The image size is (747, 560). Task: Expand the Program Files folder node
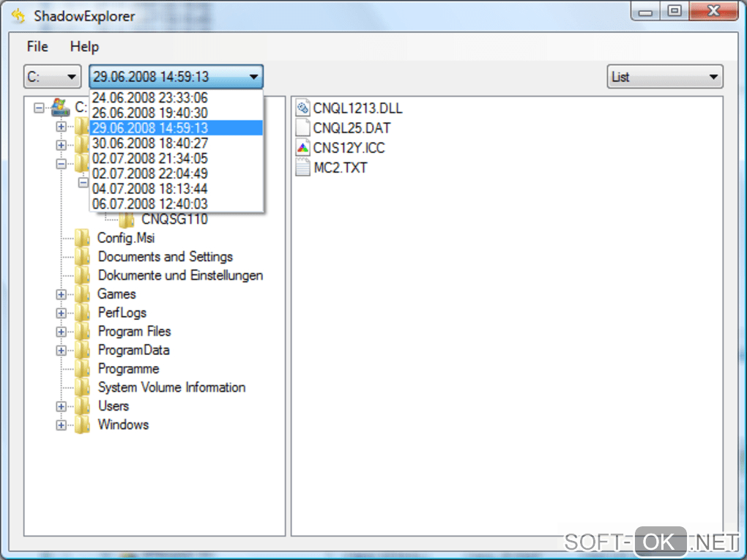61,332
